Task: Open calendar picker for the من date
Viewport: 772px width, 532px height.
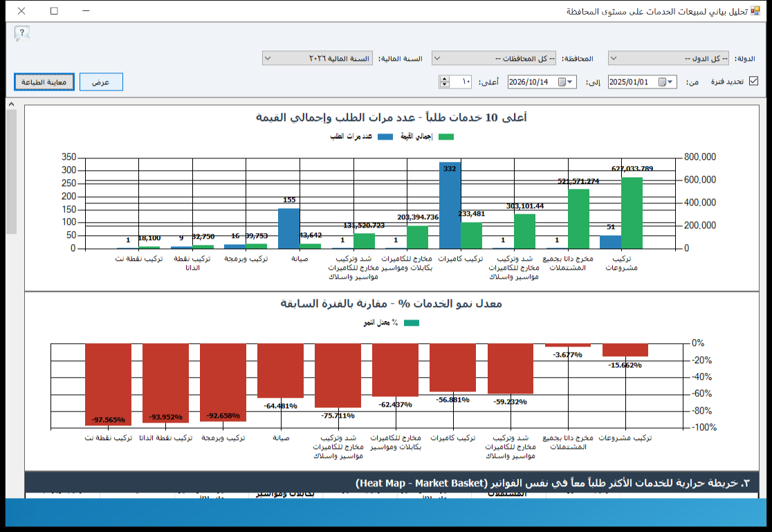Action: (665, 82)
